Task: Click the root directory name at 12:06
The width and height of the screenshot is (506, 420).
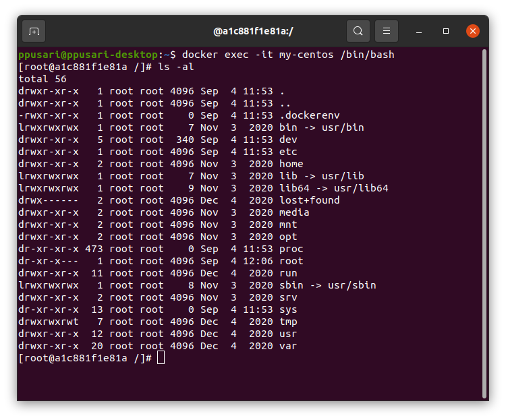Action: pyautogui.click(x=291, y=261)
